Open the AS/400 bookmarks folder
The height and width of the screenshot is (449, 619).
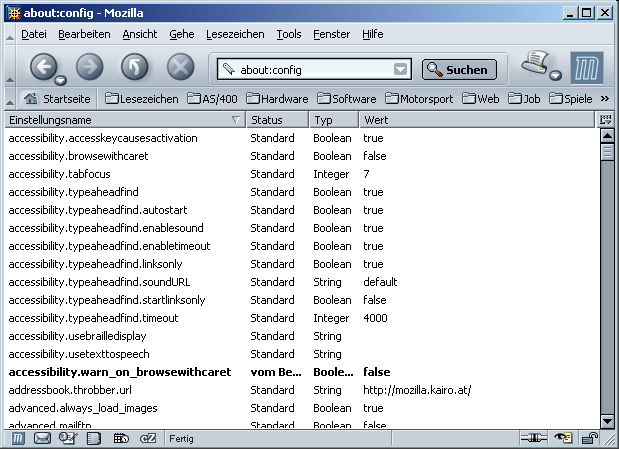pyautogui.click(x=212, y=99)
